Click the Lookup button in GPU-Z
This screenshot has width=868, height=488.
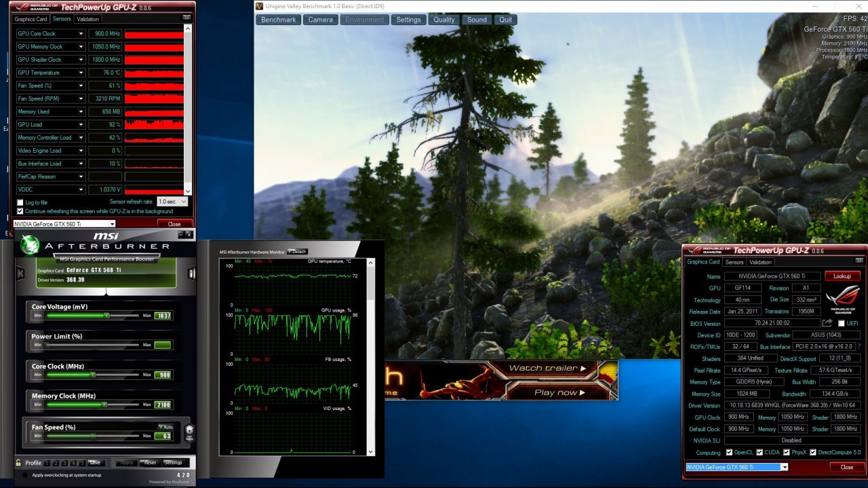842,276
